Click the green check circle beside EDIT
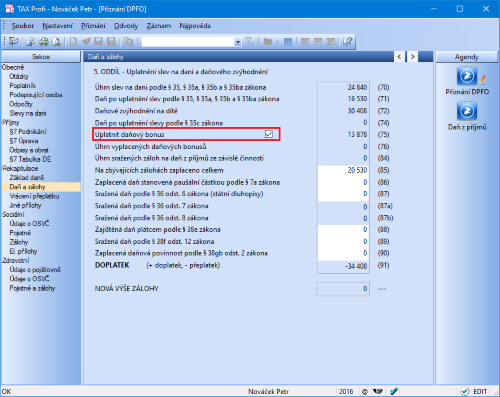The width and height of the screenshot is (500, 397). coord(465,391)
